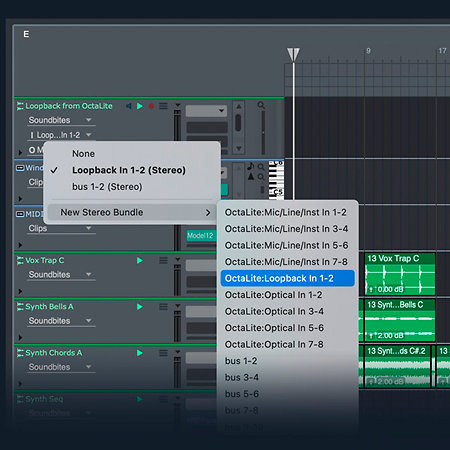The width and height of the screenshot is (450, 450).
Task: Click the piano keyboard strip at C5
Action: 276,192
